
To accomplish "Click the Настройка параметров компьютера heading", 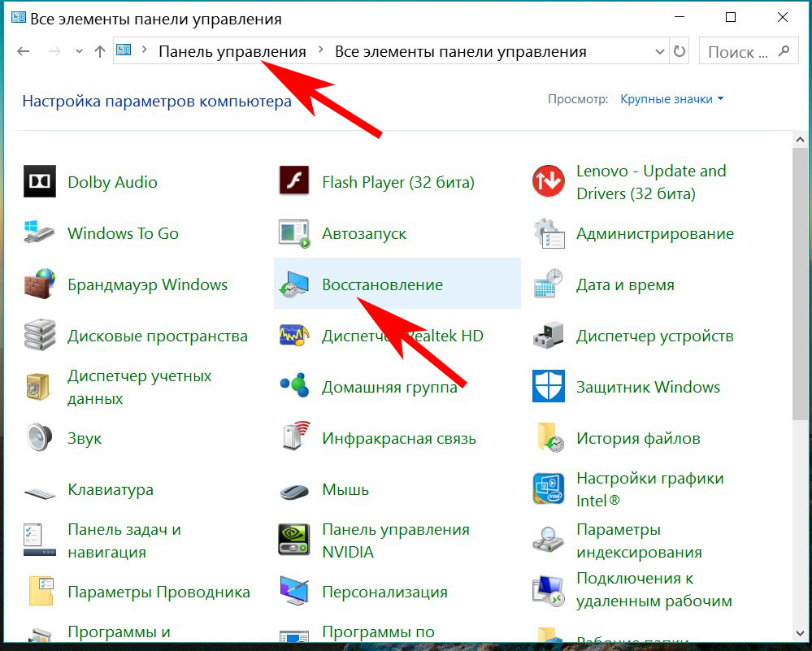I will coord(157,101).
